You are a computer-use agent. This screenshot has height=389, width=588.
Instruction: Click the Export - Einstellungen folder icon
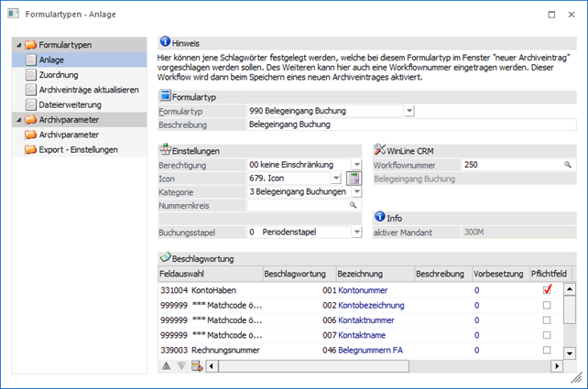[x=31, y=149]
